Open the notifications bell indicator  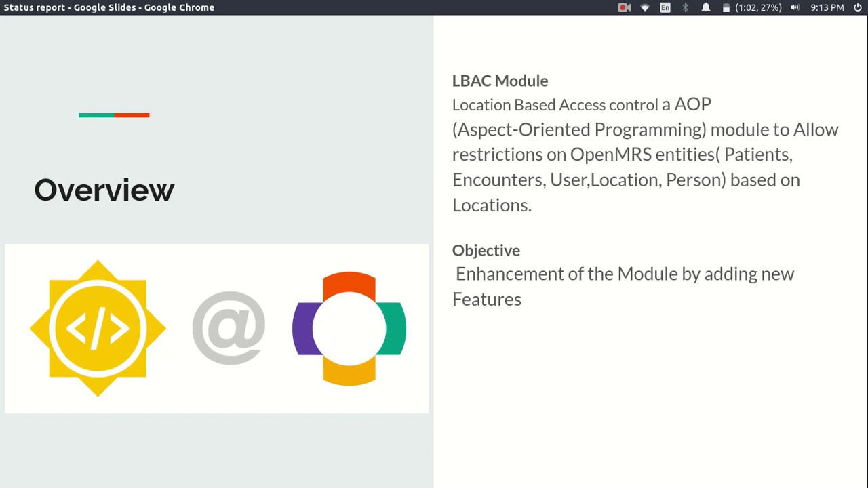click(x=706, y=7)
